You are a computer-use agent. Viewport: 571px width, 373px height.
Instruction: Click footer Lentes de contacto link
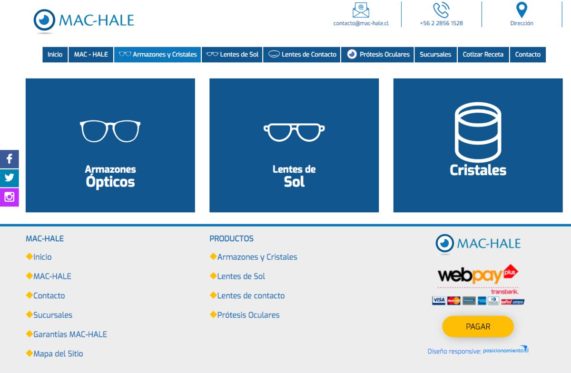pos(251,296)
